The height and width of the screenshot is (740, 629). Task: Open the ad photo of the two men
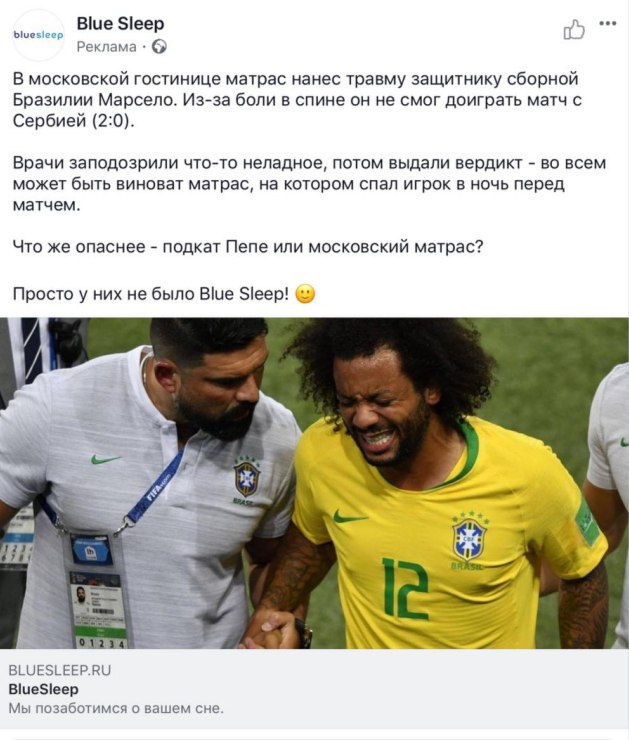[x=314, y=483]
